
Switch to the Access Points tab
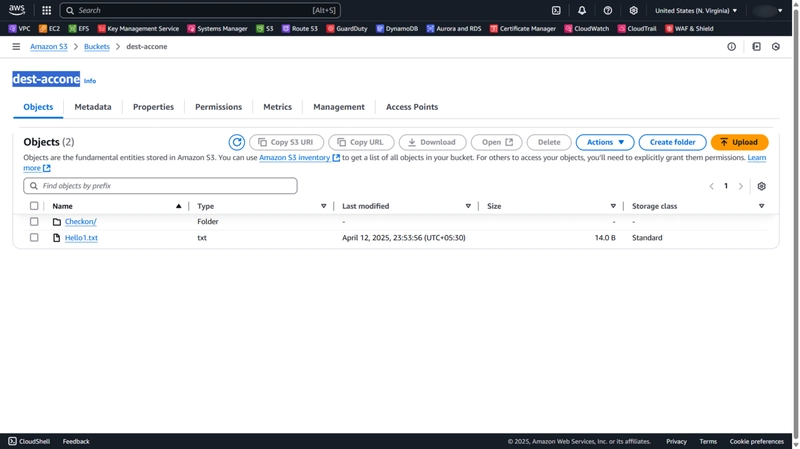(x=412, y=107)
